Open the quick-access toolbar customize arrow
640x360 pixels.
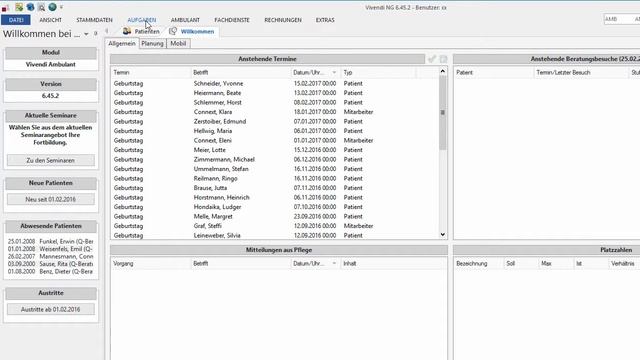pyautogui.click(x=61, y=7)
